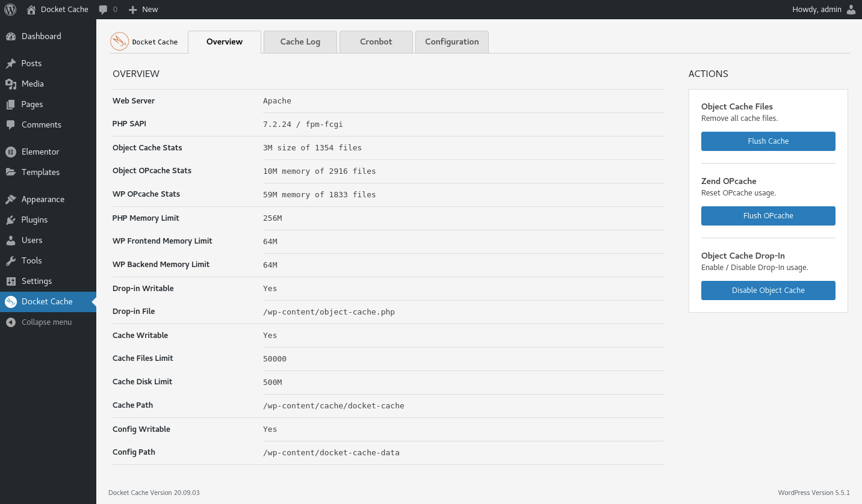862x504 pixels.
Task: Click the WordPress logo in the admin bar
Action: (10, 9)
